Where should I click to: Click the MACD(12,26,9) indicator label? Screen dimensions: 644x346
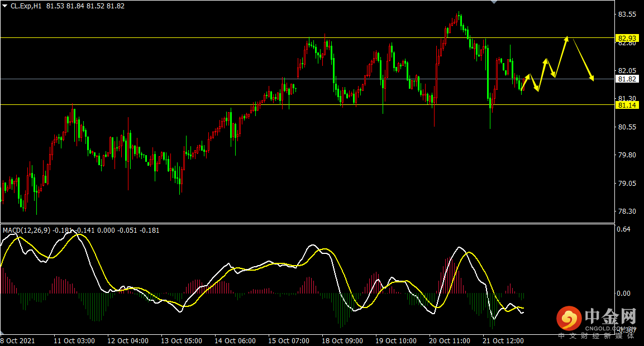pyautogui.click(x=26, y=230)
